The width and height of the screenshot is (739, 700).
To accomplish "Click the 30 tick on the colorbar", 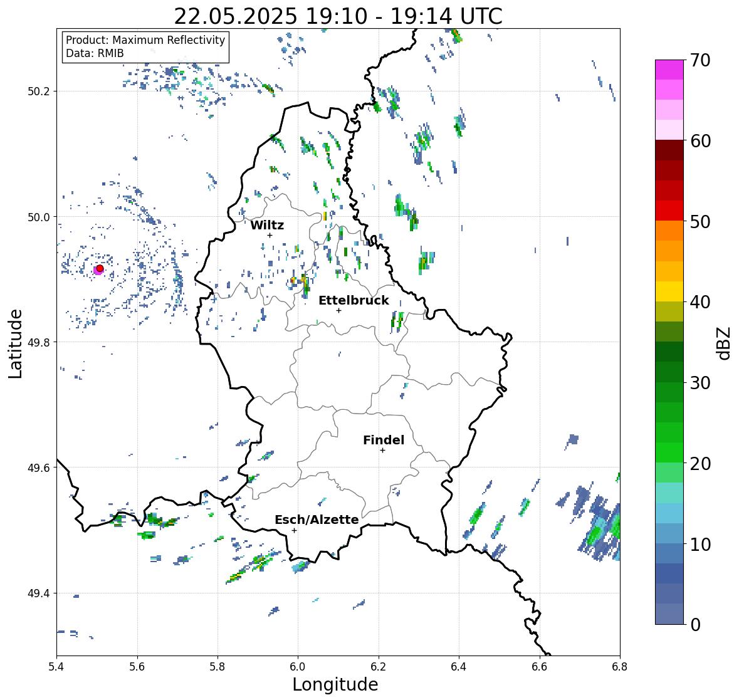I will coord(700,382).
